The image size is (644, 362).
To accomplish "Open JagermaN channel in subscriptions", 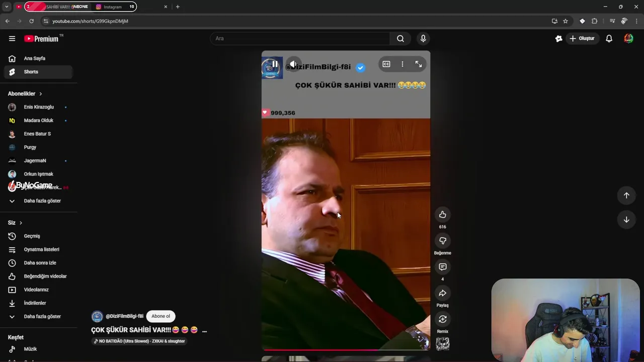I will pos(38,161).
